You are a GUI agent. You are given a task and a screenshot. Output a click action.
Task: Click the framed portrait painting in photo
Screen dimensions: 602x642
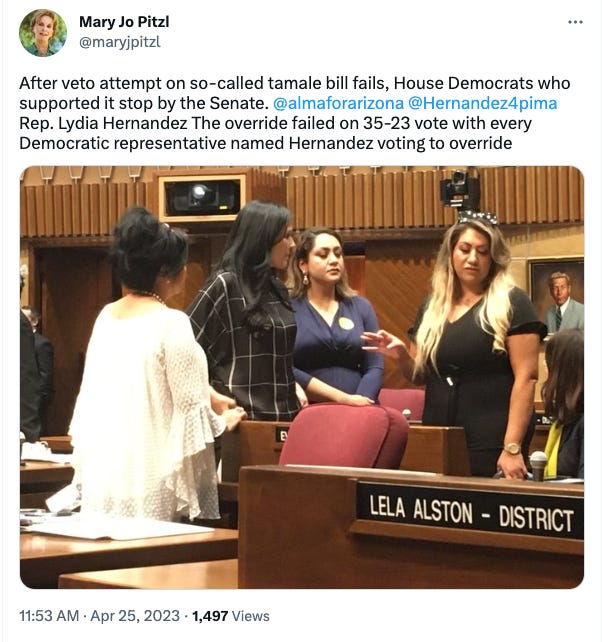[x=556, y=296]
